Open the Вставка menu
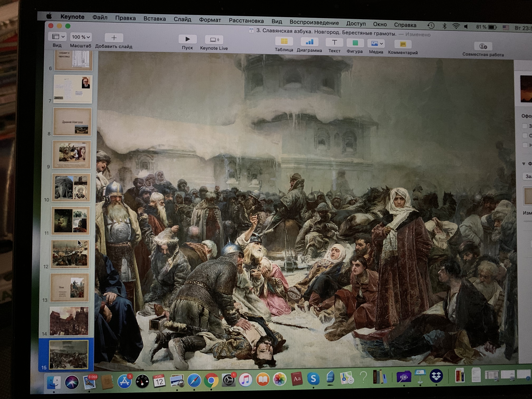 154,19
